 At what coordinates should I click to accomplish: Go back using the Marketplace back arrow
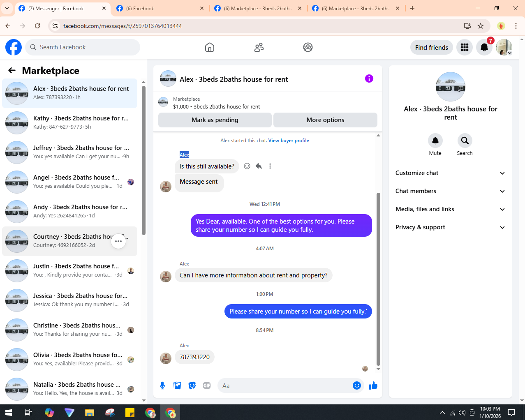click(12, 70)
